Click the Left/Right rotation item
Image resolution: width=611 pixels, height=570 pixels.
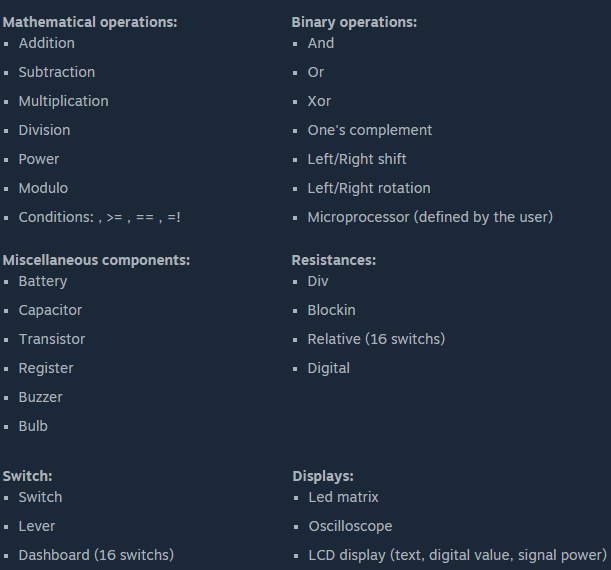(x=369, y=188)
